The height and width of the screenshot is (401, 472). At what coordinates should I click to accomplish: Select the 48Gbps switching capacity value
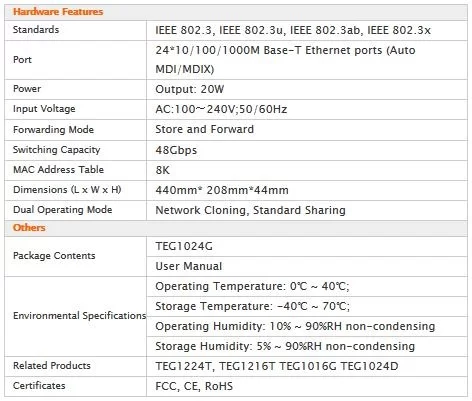coord(176,150)
